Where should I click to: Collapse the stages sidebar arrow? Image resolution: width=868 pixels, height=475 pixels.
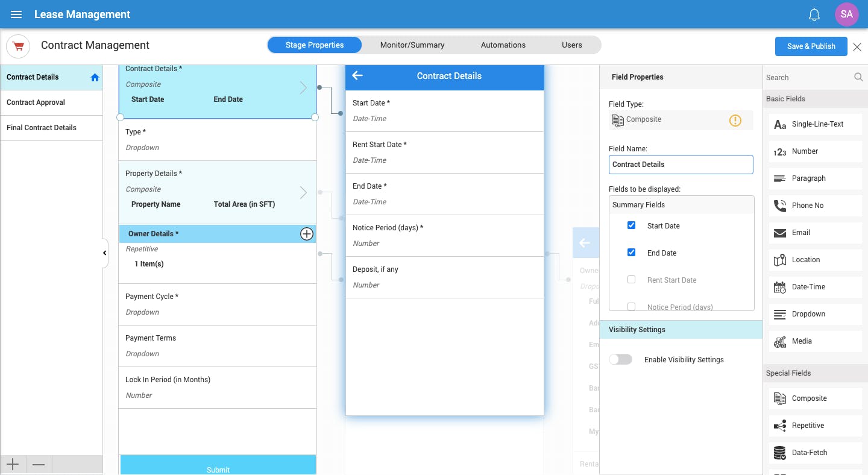pos(105,253)
